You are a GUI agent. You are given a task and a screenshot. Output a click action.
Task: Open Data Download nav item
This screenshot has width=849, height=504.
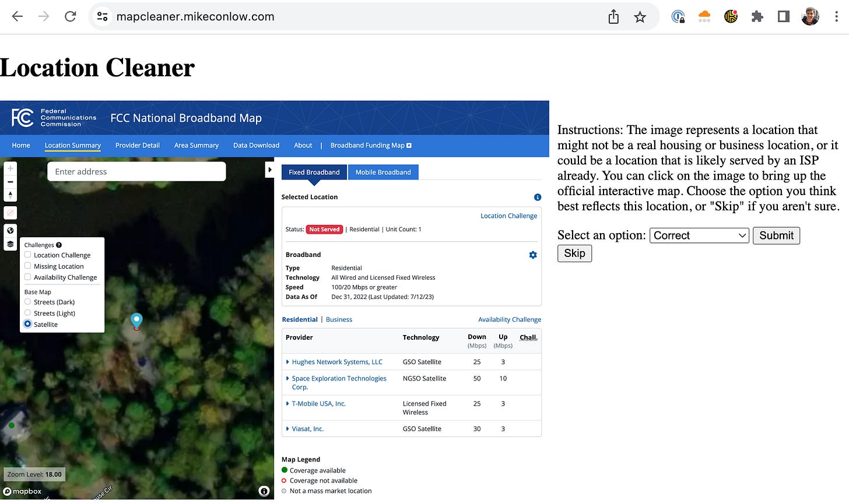click(256, 145)
